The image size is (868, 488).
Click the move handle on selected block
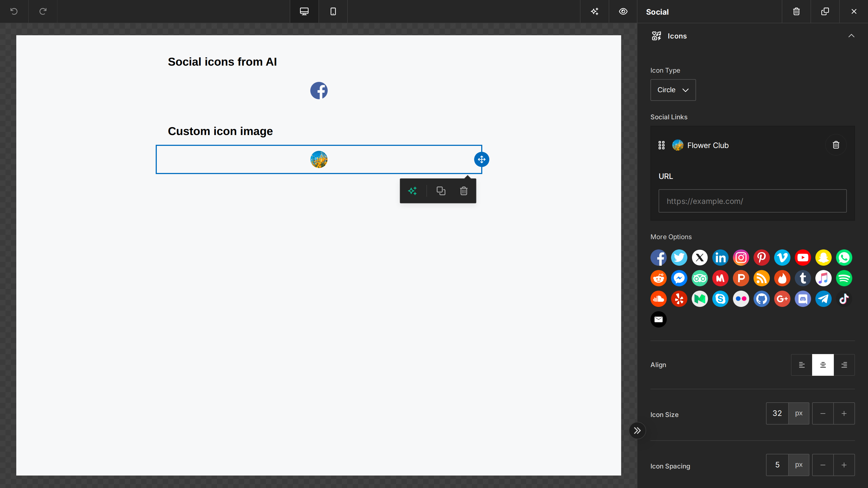(x=481, y=159)
